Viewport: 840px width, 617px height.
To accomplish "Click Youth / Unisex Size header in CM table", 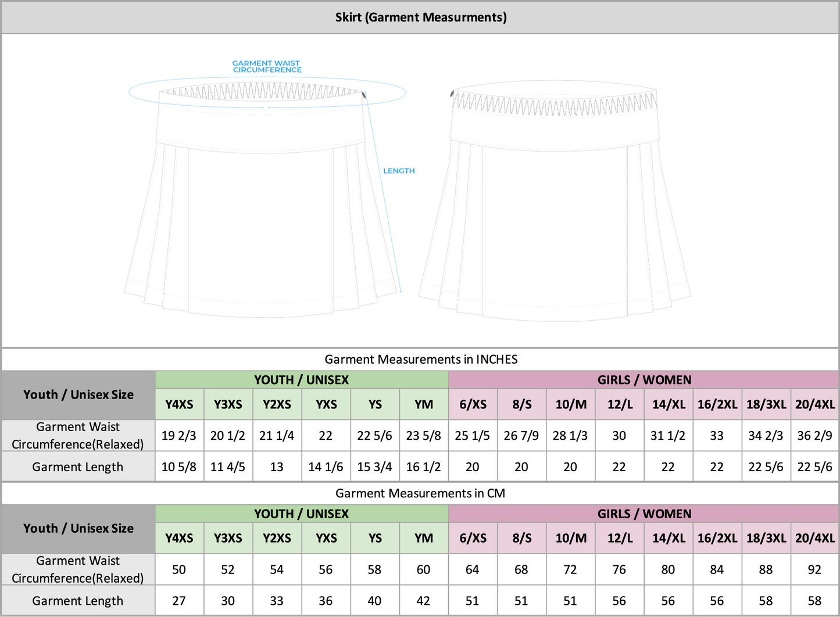I will pos(78,529).
